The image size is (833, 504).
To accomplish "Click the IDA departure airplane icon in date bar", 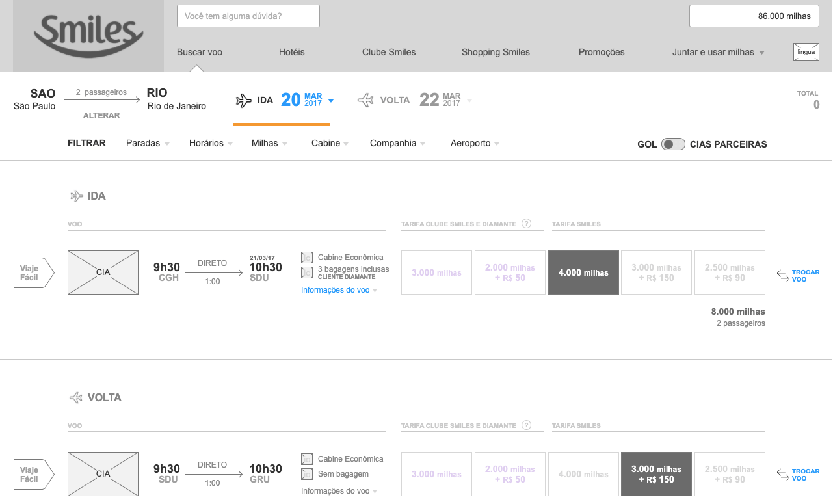I will (243, 100).
